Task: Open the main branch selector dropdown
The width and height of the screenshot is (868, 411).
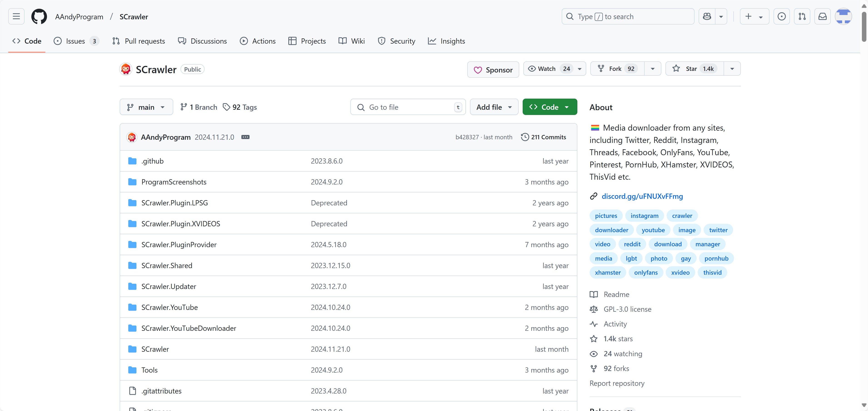Action: 146,107
